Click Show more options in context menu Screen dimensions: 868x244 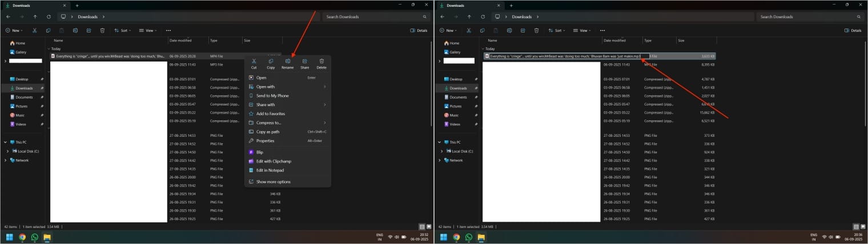pyautogui.click(x=287, y=182)
